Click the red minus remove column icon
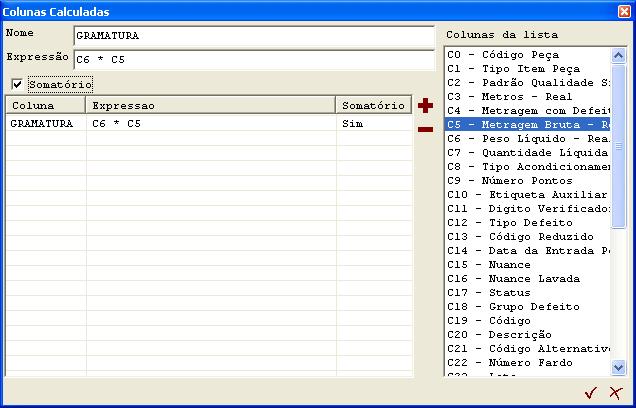 pyautogui.click(x=425, y=129)
